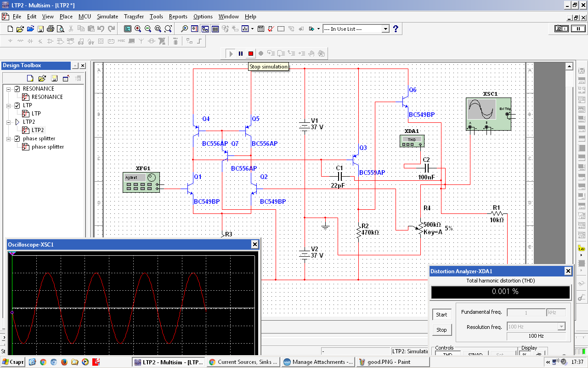Switch to Current Sources, Sinks taskbar item
588x368 pixels.
[x=243, y=362]
